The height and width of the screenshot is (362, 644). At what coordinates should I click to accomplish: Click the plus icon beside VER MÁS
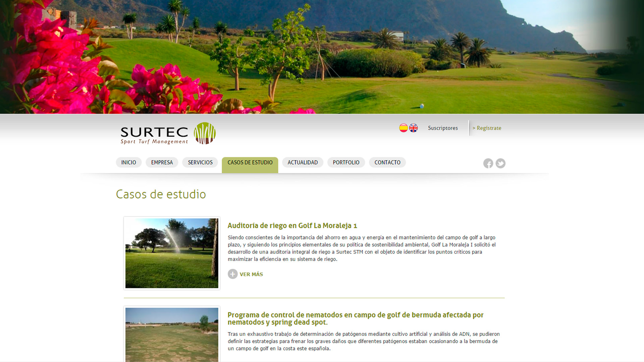[233, 274]
